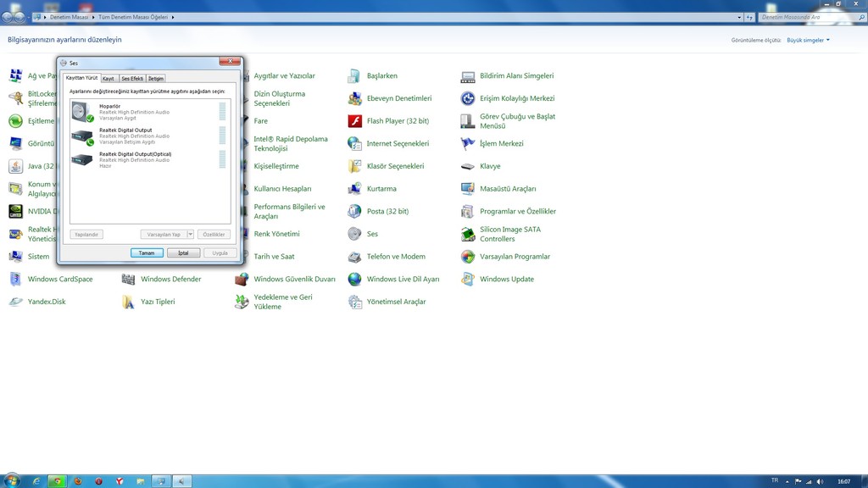Open Sistem icon
Viewport: 868px width, 488px height.
pos(15,257)
